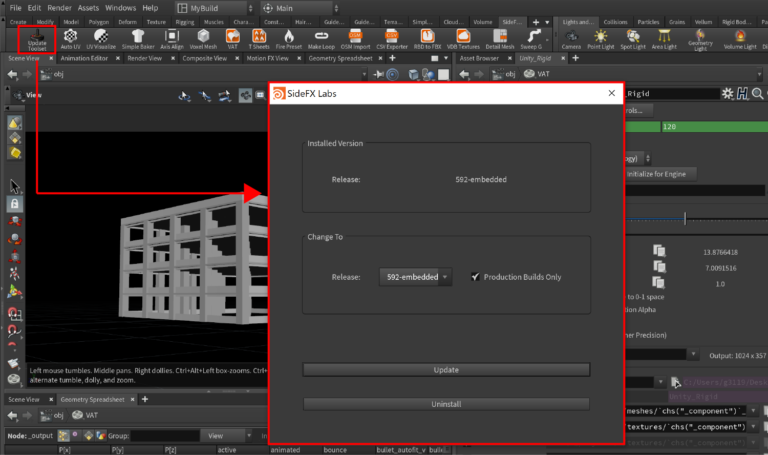Viewport: 768px width, 455px height.
Task: Open the OSM Import tool
Action: tap(356, 39)
